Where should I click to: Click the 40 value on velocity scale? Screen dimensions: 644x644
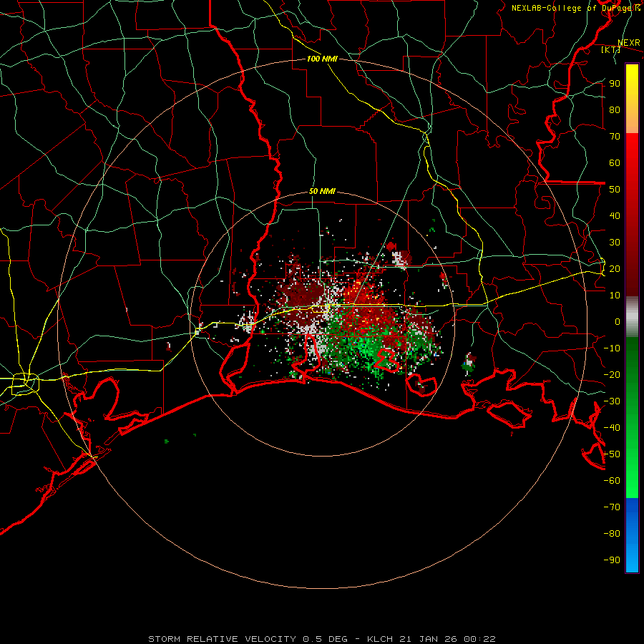coord(615,216)
